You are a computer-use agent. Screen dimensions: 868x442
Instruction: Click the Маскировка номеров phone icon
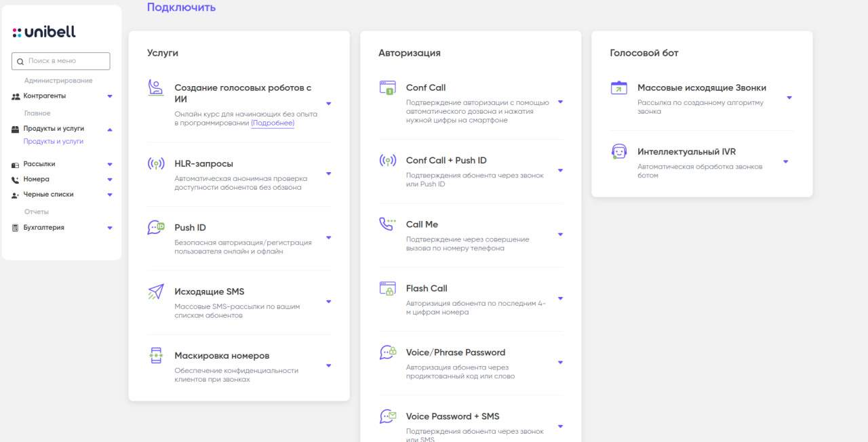point(156,356)
